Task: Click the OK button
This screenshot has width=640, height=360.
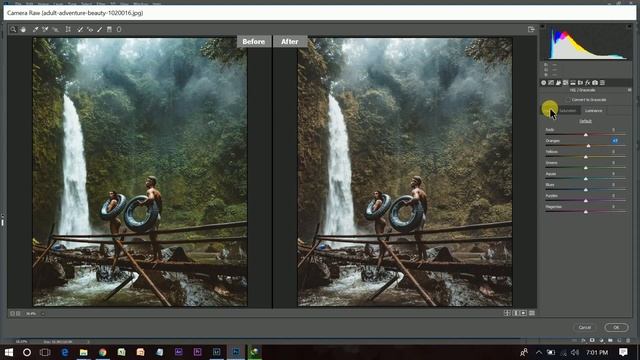Action: [x=616, y=327]
